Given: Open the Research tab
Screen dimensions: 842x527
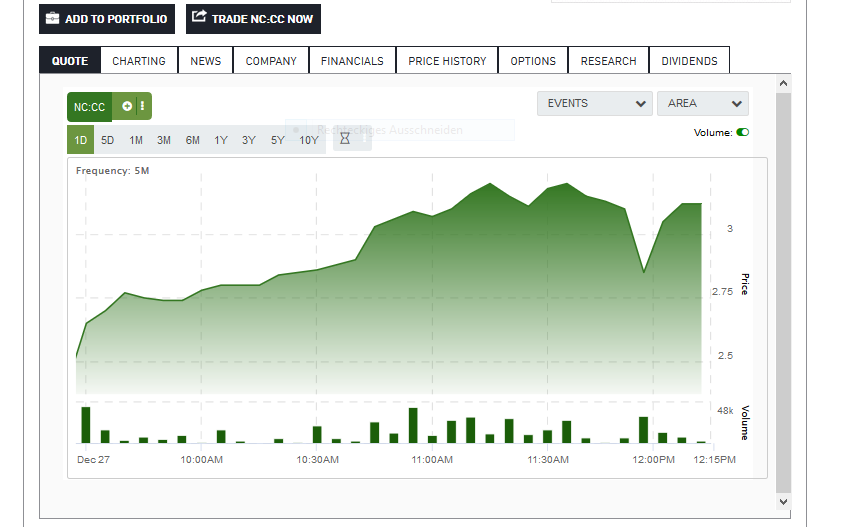Looking at the screenshot, I should pyautogui.click(x=608, y=61).
